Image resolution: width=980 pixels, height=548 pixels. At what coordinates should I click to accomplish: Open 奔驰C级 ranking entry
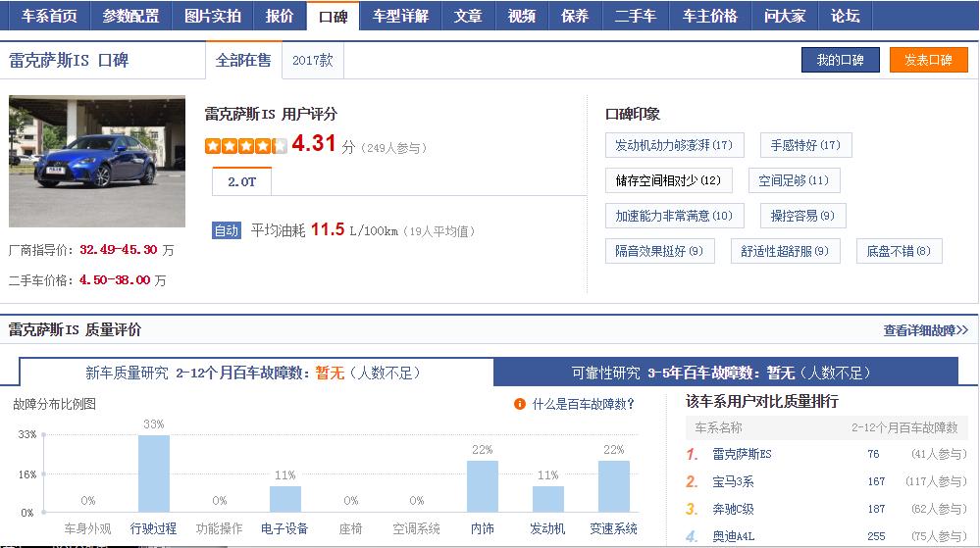[x=733, y=509]
